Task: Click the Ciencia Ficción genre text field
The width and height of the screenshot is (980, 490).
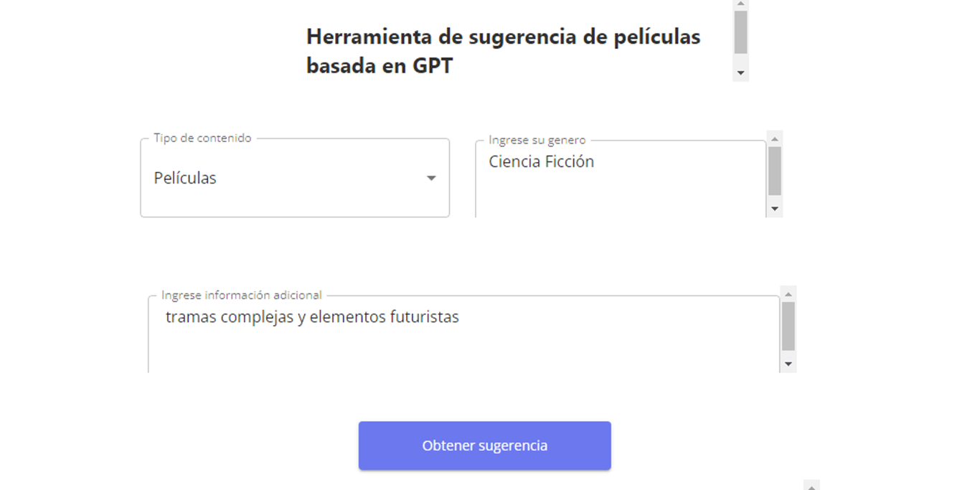Action: (x=620, y=178)
